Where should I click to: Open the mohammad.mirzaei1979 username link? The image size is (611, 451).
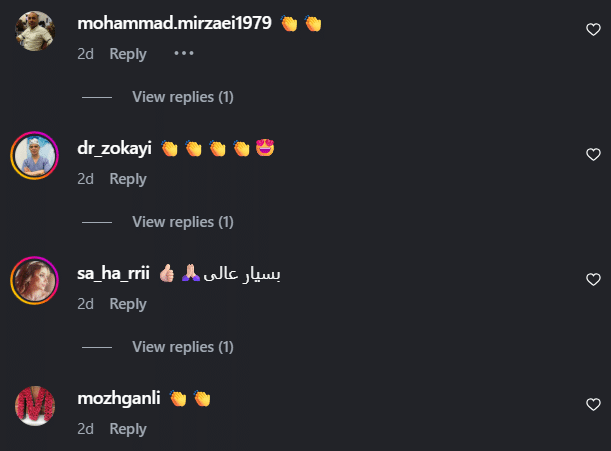point(174,23)
